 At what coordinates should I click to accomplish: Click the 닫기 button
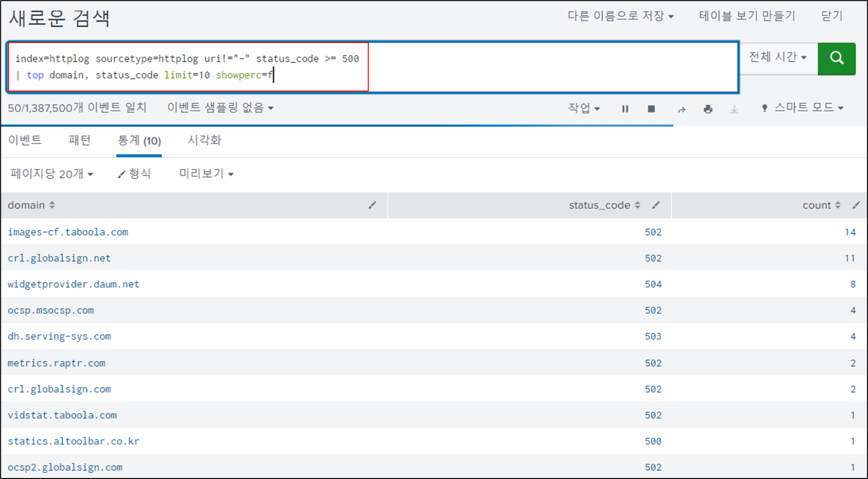click(x=832, y=16)
